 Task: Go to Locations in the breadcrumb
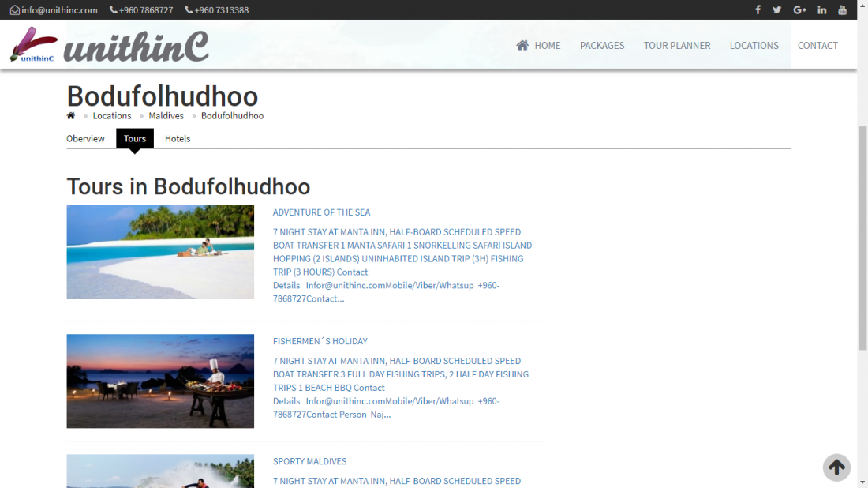[x=112, y=116]
